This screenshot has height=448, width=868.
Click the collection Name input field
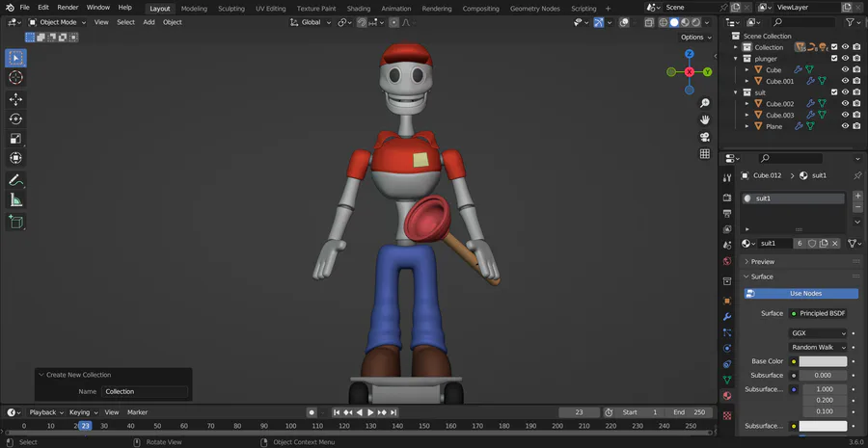click(x=145, y=391)
